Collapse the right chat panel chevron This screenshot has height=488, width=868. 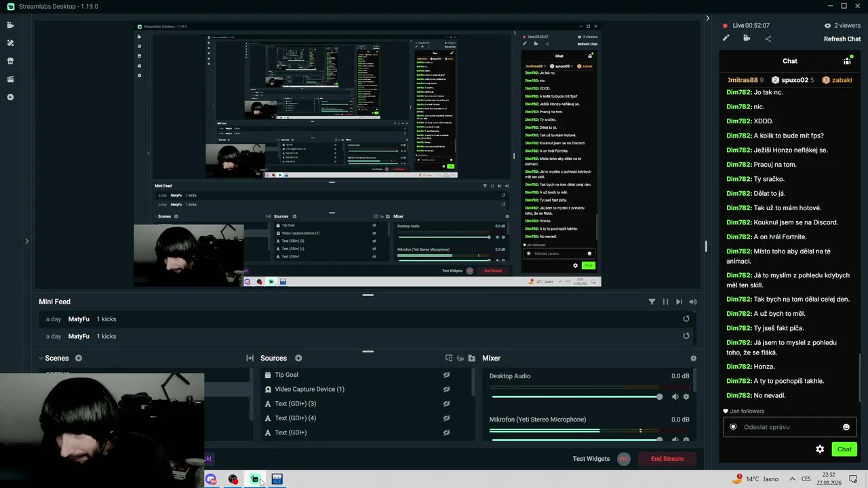click(707, 18)
